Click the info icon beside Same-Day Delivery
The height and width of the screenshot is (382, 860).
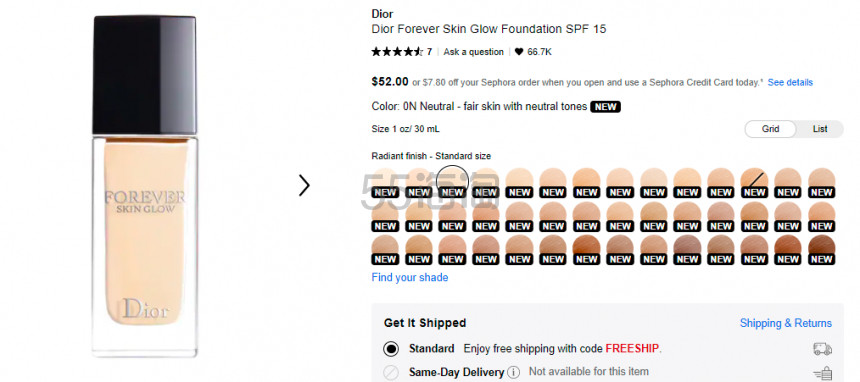(x=513, y=372)
